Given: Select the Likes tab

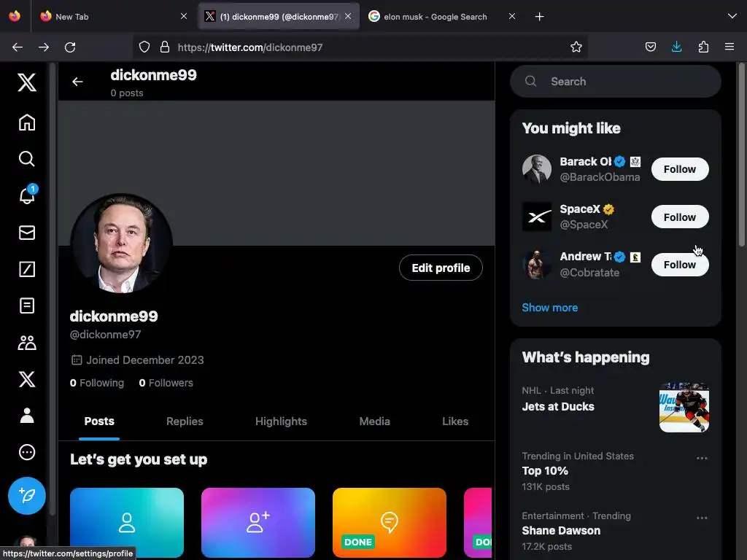Looking at the screenshot, I should click(x=455, y=421).
